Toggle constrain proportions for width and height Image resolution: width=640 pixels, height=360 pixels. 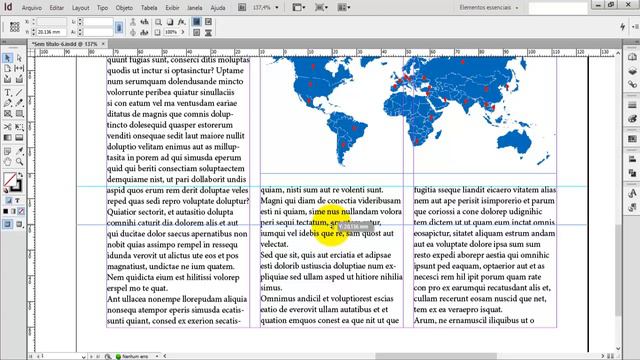point(119,27)
